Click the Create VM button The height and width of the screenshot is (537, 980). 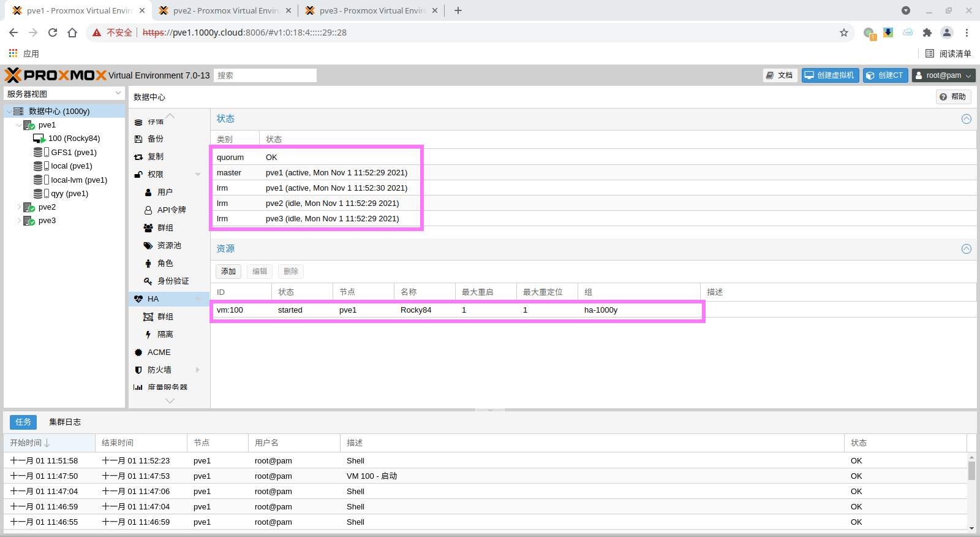[x=830, y=75]
